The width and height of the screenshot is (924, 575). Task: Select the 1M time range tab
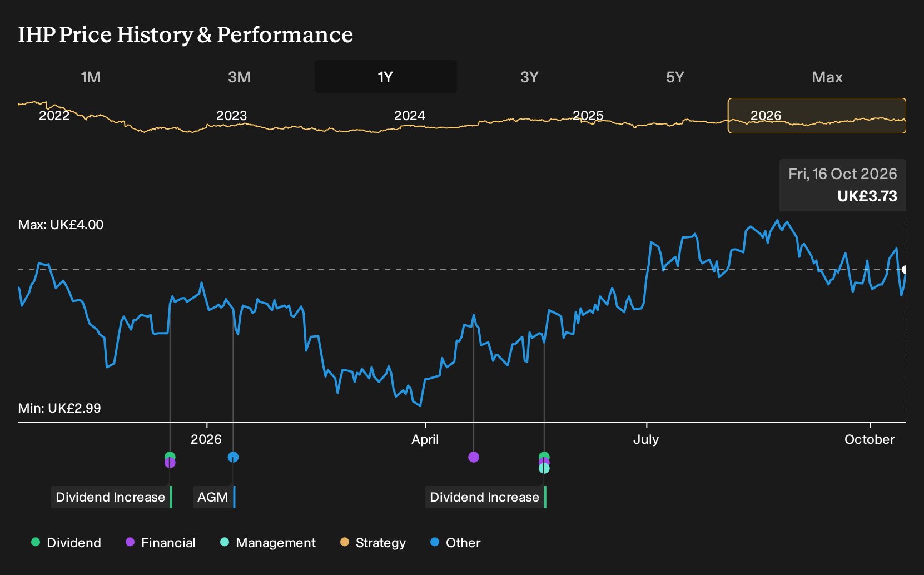91,77
